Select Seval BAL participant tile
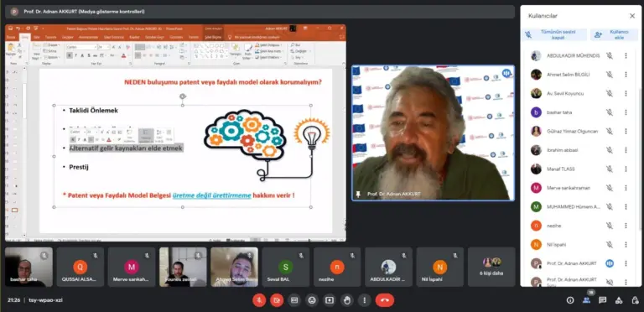Image resolution: width=644 pixels, height=312 pixels. pyautogui.click(x=286, y=267)
